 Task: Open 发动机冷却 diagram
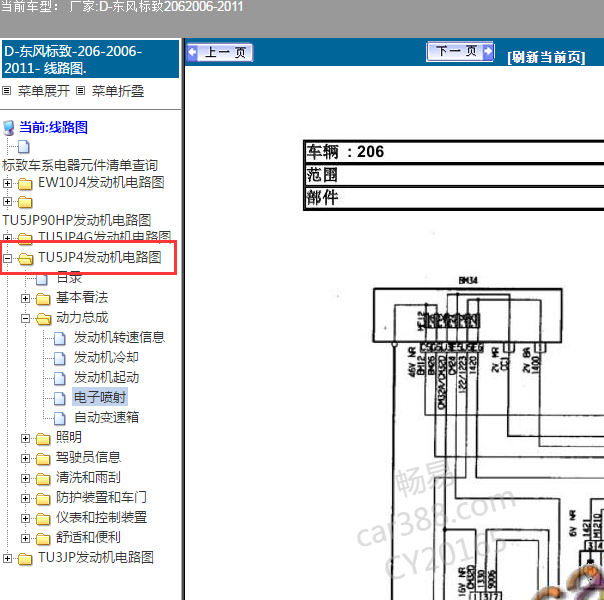point(106,357)
